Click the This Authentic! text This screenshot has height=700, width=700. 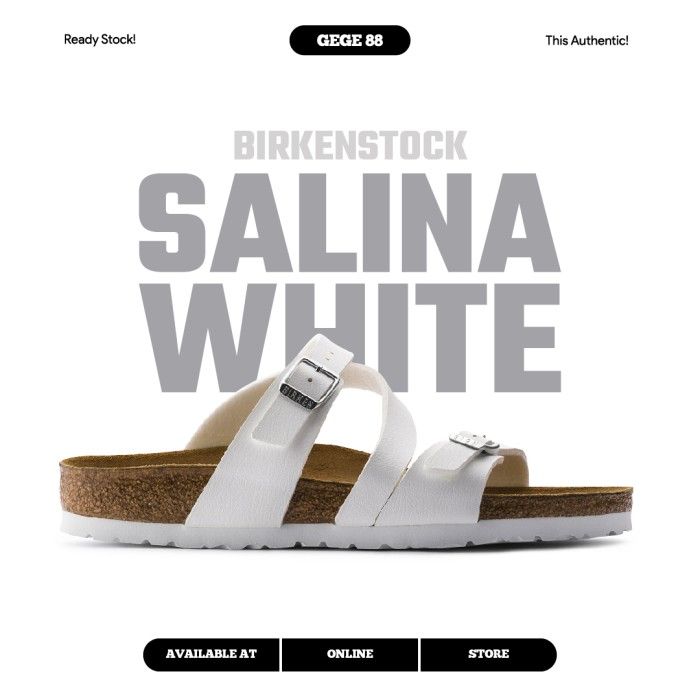coord(587,41)
